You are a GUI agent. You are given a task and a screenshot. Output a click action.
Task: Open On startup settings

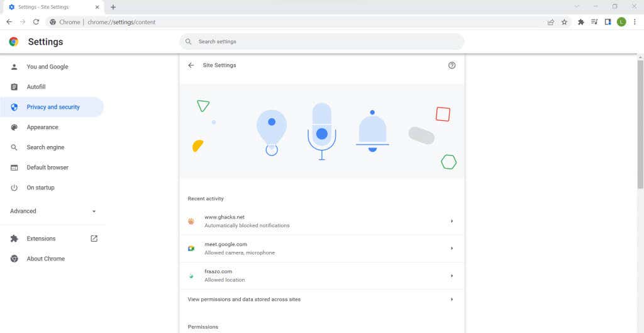point(52,188)
